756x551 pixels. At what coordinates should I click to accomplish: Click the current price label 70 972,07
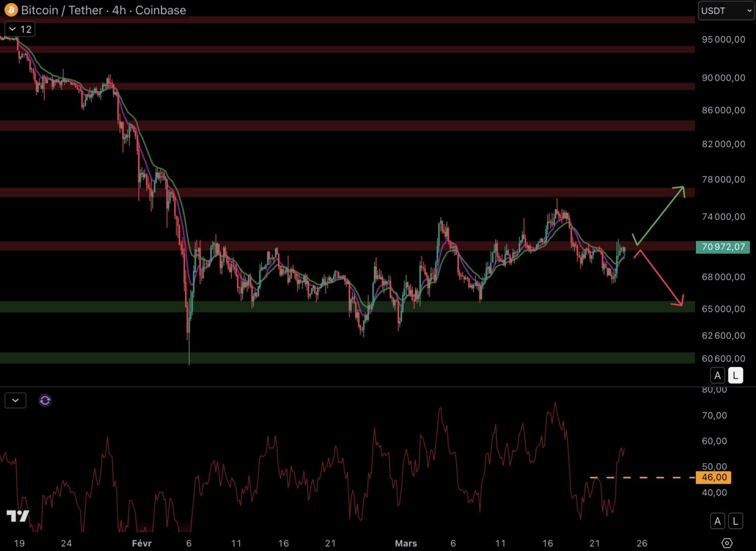point(723,247)
